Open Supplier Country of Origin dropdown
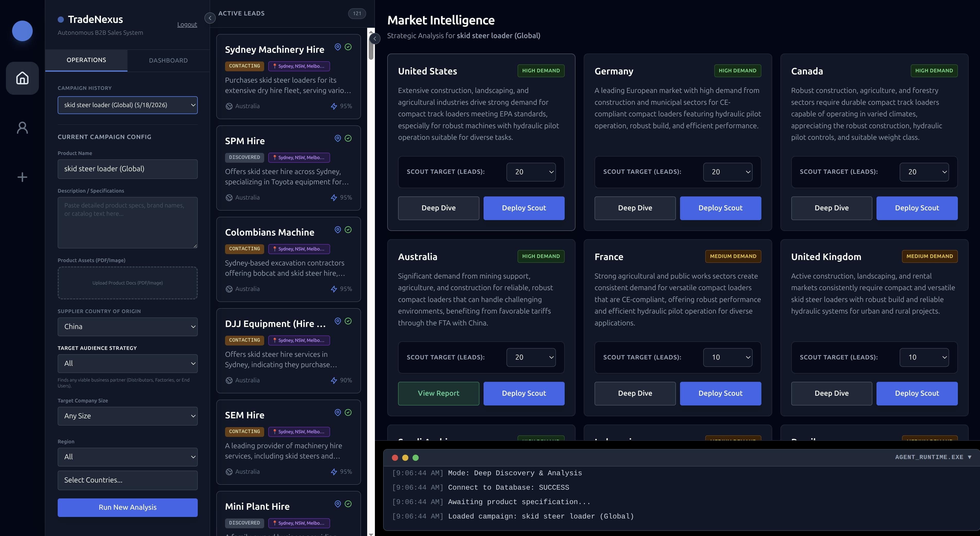The image size is (980, 536). click(127, 327)
